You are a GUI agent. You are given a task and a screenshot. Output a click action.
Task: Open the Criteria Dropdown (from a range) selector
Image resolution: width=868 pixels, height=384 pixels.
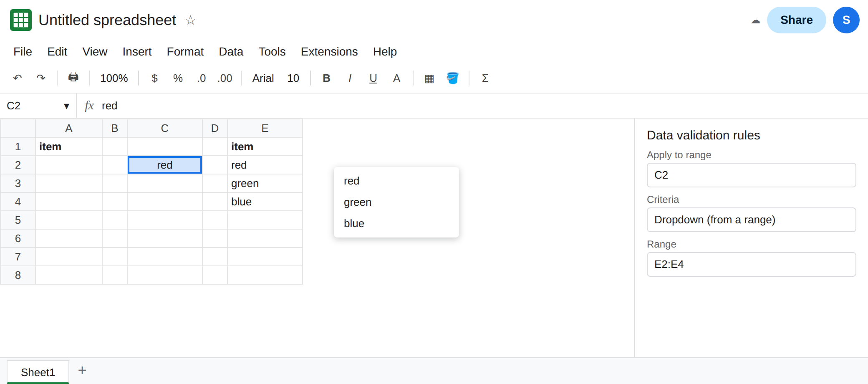(x=751, y=220)
